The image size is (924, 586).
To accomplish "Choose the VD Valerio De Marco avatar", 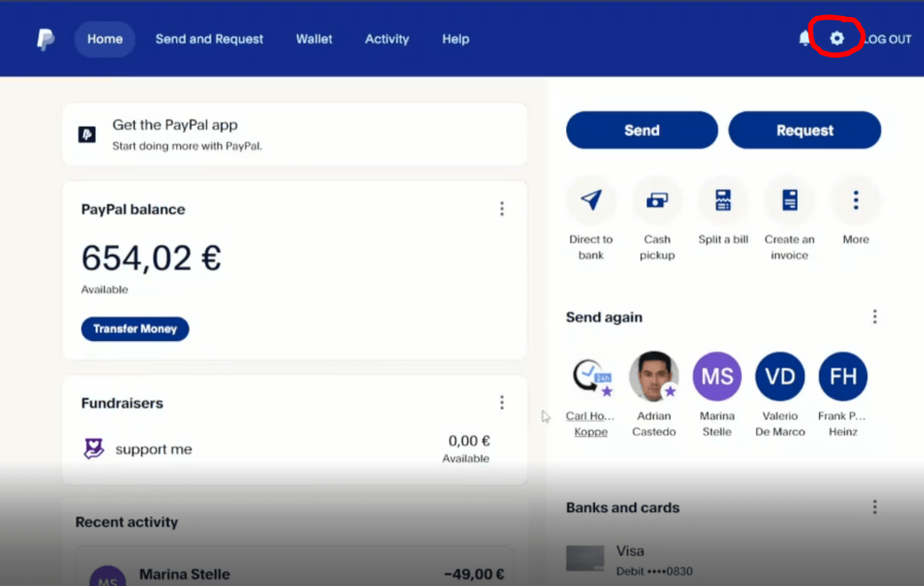I will click(780, 376).
